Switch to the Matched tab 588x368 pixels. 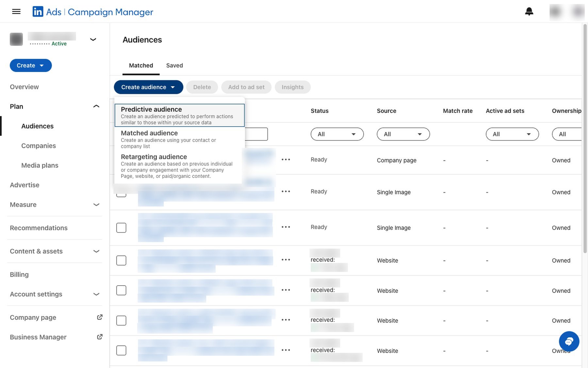click(x=141, y=65)
